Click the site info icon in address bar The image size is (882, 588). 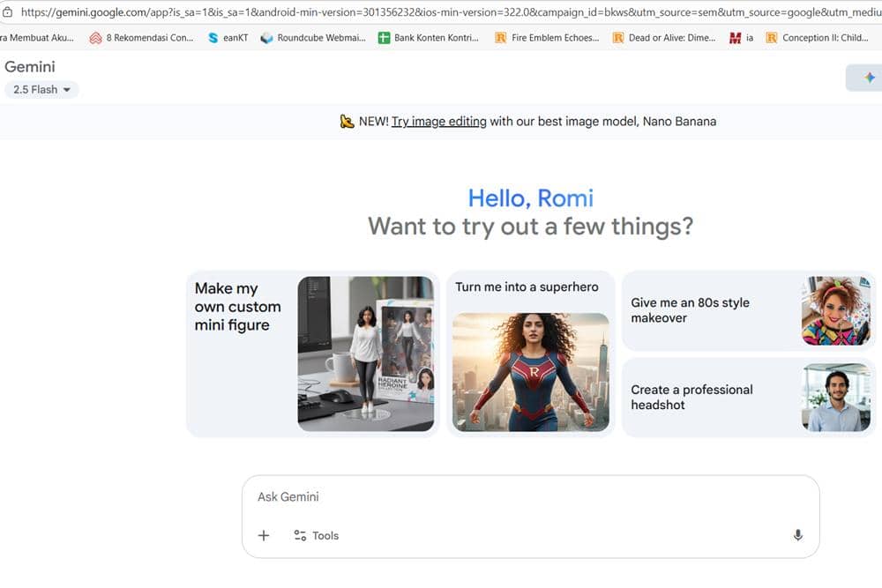pyautogui.click(x=7, y=12)
